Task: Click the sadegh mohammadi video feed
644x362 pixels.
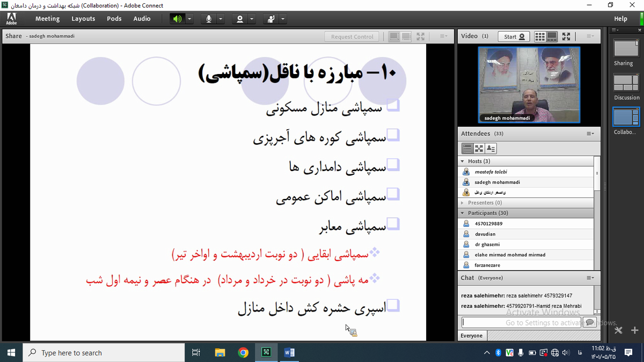Action: point(529,85)
